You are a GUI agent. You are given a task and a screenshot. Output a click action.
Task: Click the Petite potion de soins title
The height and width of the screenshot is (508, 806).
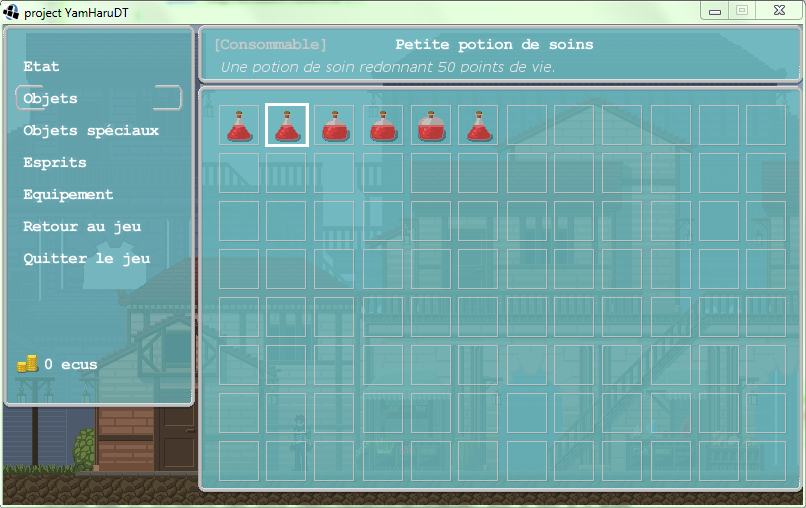[x=494, y=44]
